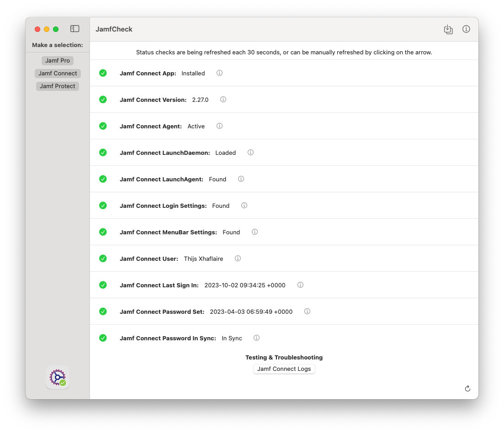
Task: Open info for Jamf Connect Agent row
Action: pos(219,126)
